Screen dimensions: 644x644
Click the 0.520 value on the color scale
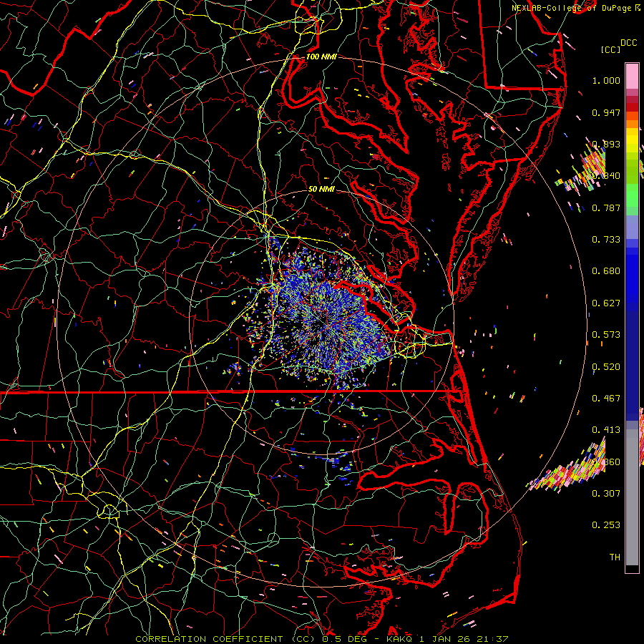coord(606,367)
